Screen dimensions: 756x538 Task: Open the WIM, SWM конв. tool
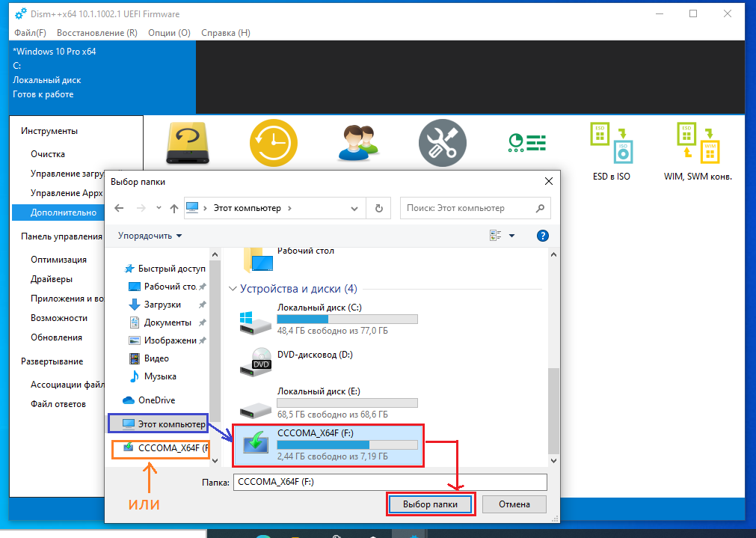pyautogui.click(x=698, y=151)
